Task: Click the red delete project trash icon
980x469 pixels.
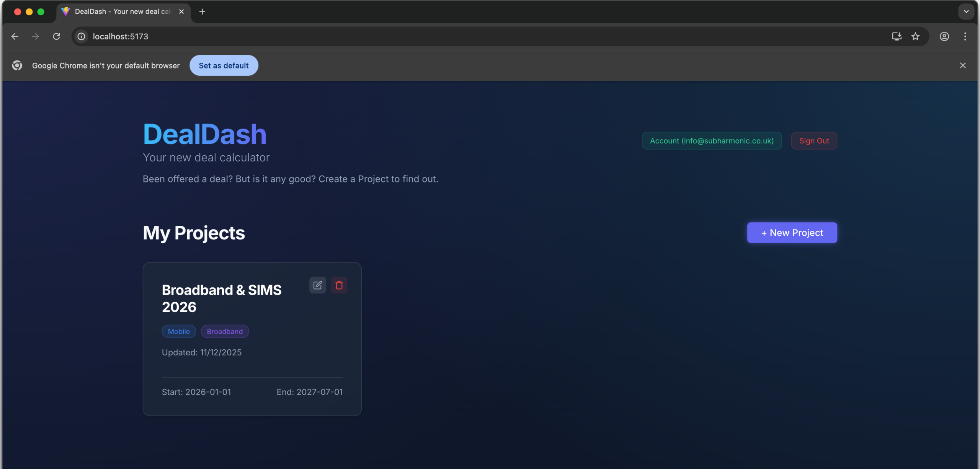Action: tap(339, 285)
